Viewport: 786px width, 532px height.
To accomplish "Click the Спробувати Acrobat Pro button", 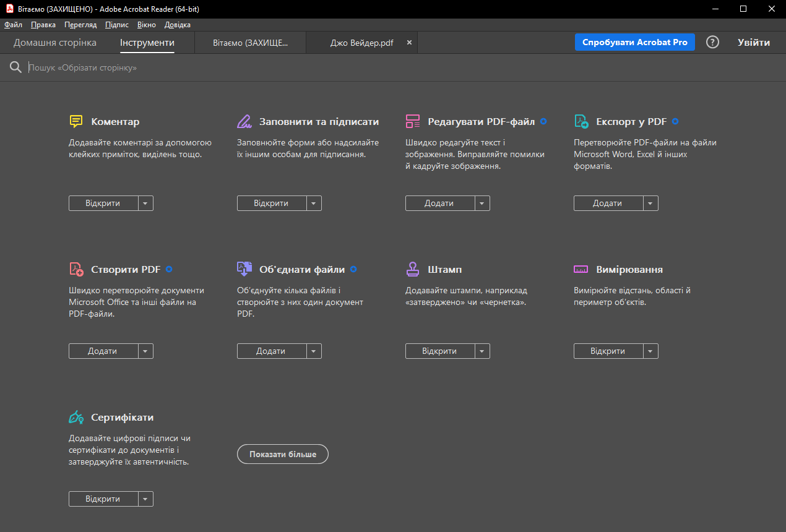I will tap(634, 42).
